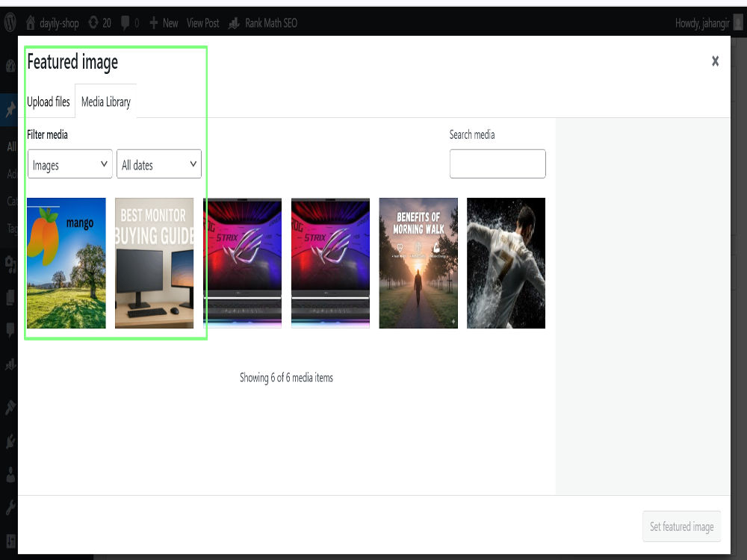Viewport: 747px width, 560px height.
Task: Select the football player image thumbnail
Action: (506, 263)
